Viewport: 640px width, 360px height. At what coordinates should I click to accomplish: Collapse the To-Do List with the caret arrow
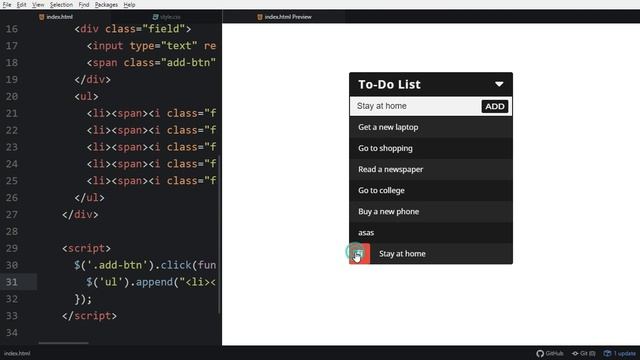pyautogui.click(x=499, y=84)
